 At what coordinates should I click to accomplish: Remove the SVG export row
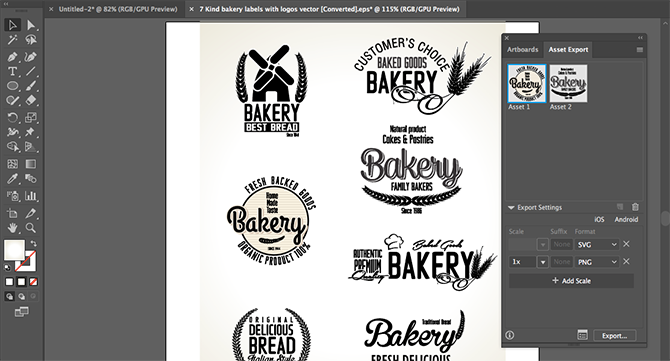[626, 244]
